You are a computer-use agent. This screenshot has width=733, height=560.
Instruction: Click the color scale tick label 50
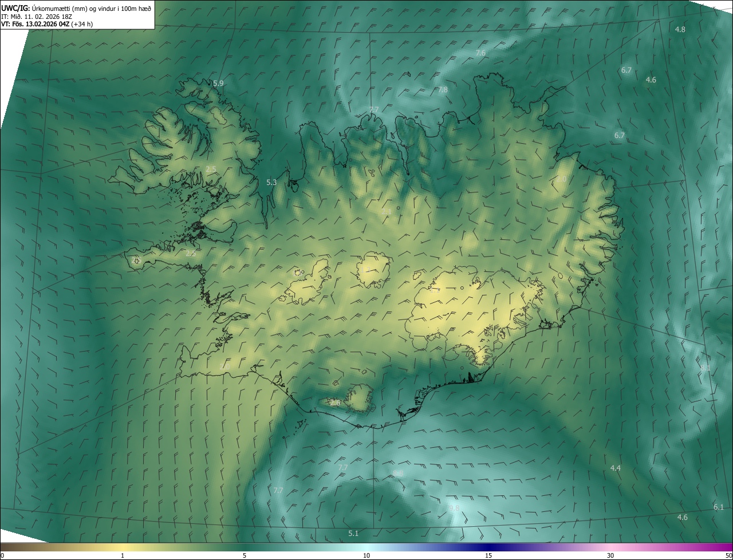[728, 556]
